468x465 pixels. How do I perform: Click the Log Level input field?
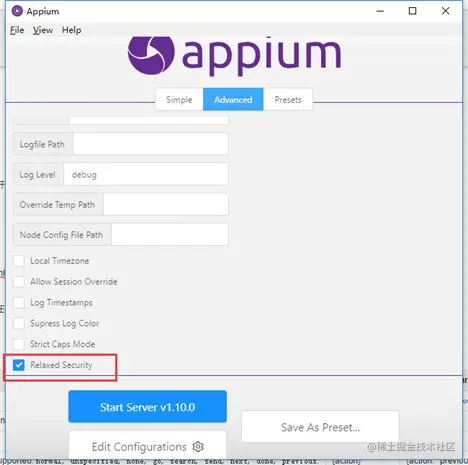(x=146, y=174)
